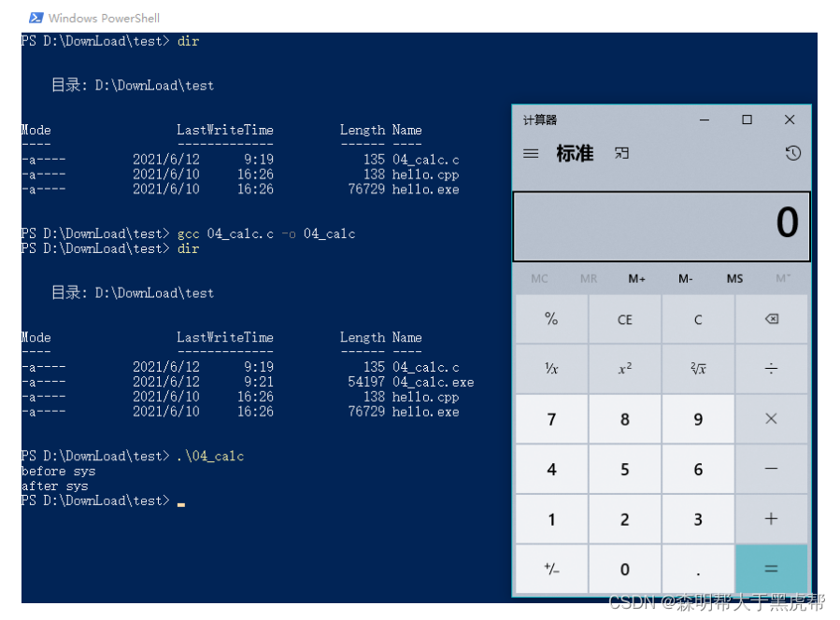The width and height of the screenshot is (840, 620).
Task: Click the equals key
Action: coord(772,569)
